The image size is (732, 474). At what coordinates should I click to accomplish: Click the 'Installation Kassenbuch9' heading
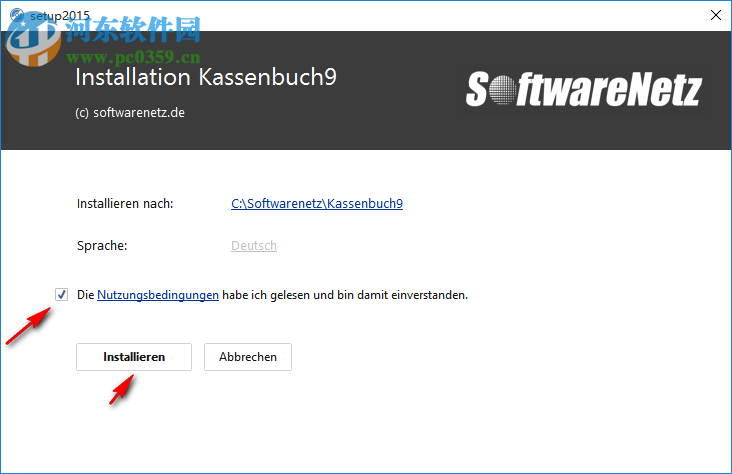(x=206, y=77)
